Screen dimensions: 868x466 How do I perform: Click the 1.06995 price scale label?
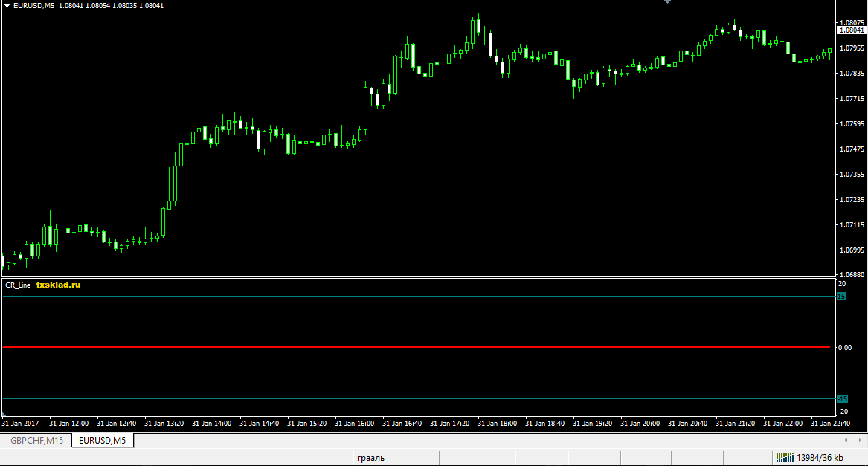(852, 250)
